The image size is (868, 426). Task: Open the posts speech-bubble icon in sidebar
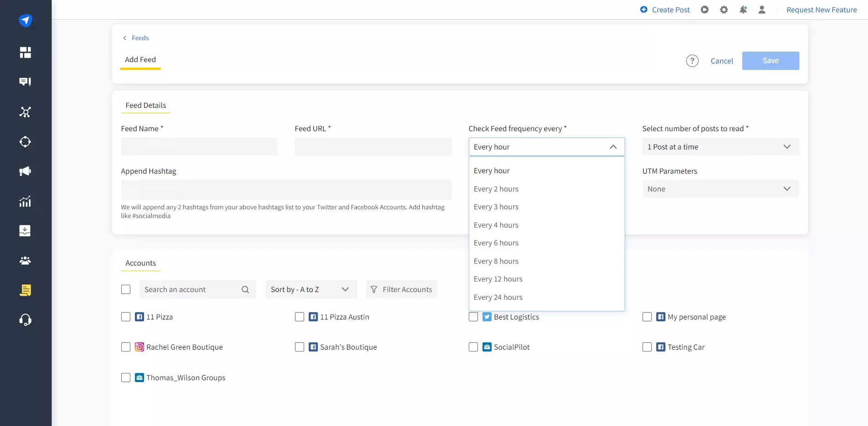point(25,82)
